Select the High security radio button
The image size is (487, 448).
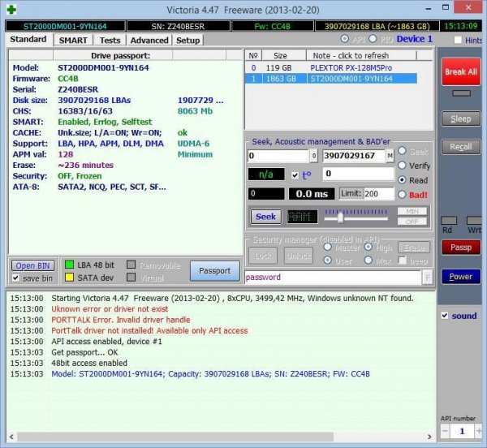click(368, 247)
